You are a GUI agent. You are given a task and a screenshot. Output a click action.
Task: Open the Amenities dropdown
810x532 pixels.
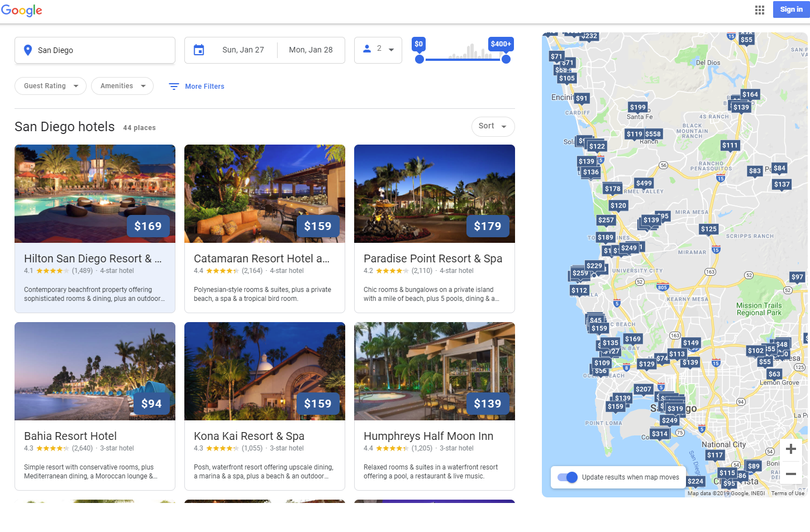coord(122,86)
